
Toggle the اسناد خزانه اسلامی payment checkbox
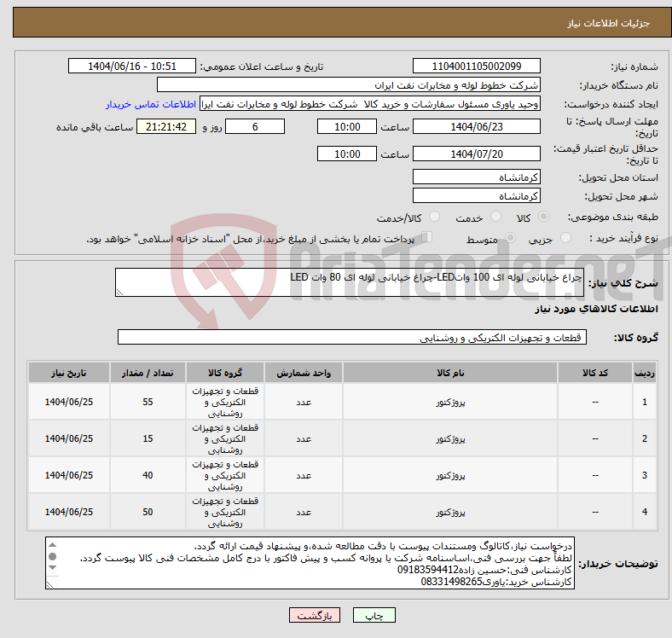pyautogui.click(x=427, y=236)
